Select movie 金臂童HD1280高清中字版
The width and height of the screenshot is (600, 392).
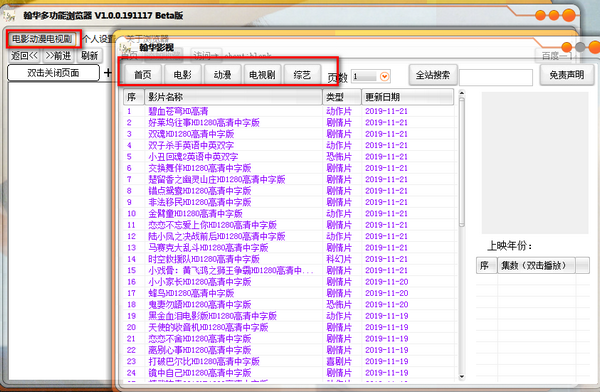196,214
